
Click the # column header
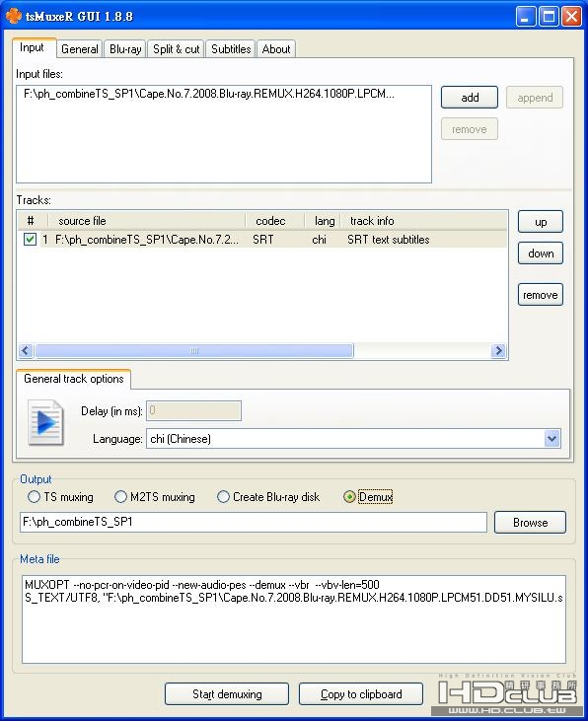click(x=31, y=221)
